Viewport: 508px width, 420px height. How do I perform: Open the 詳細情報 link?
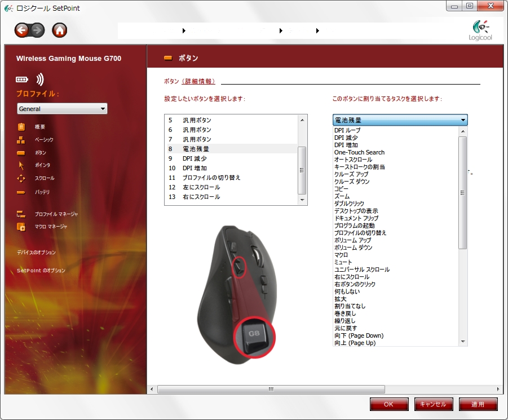pyautogui.click(x=198, y=81)
